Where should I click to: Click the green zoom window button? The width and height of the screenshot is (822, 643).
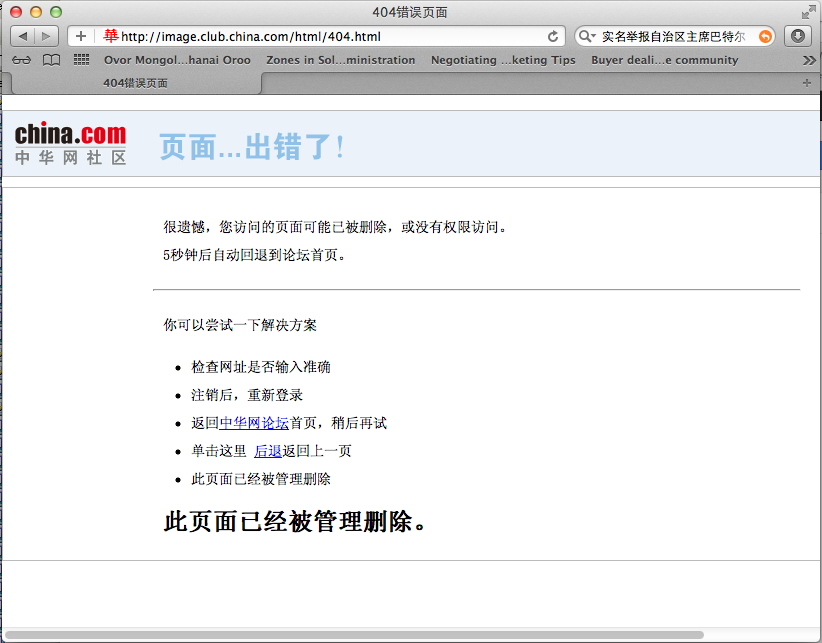(56, 12)
